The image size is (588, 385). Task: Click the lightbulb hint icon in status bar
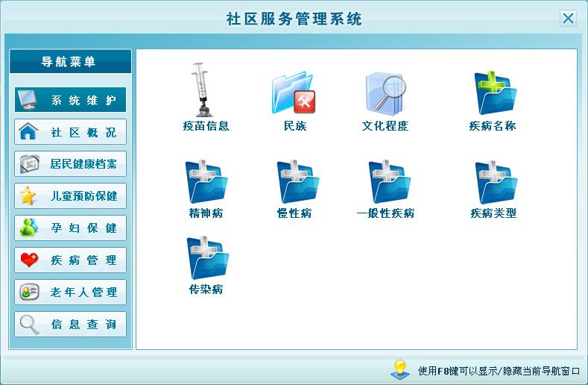pyautogui.click(x=399, y=369)
